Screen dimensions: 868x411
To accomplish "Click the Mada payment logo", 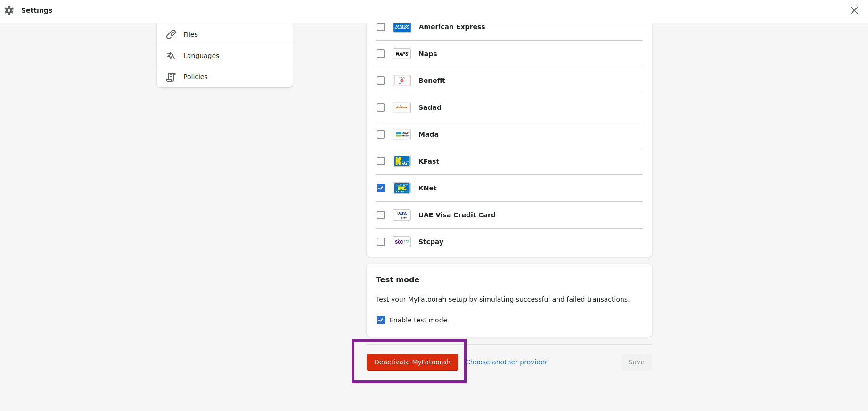I will (x=402, y=134).
